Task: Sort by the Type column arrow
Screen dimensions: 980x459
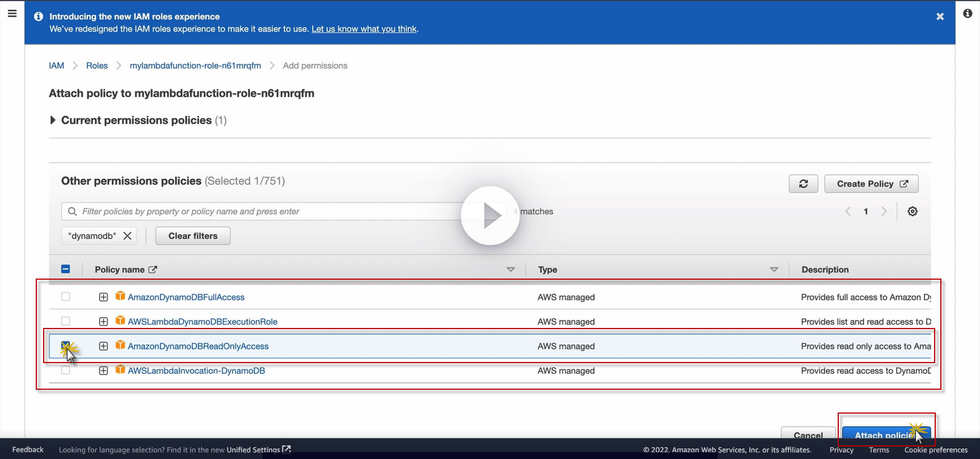Action: (774, 269)
